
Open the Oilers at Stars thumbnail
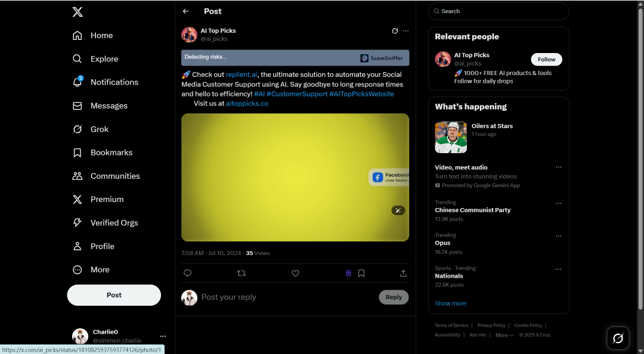[x=451, y=137]
